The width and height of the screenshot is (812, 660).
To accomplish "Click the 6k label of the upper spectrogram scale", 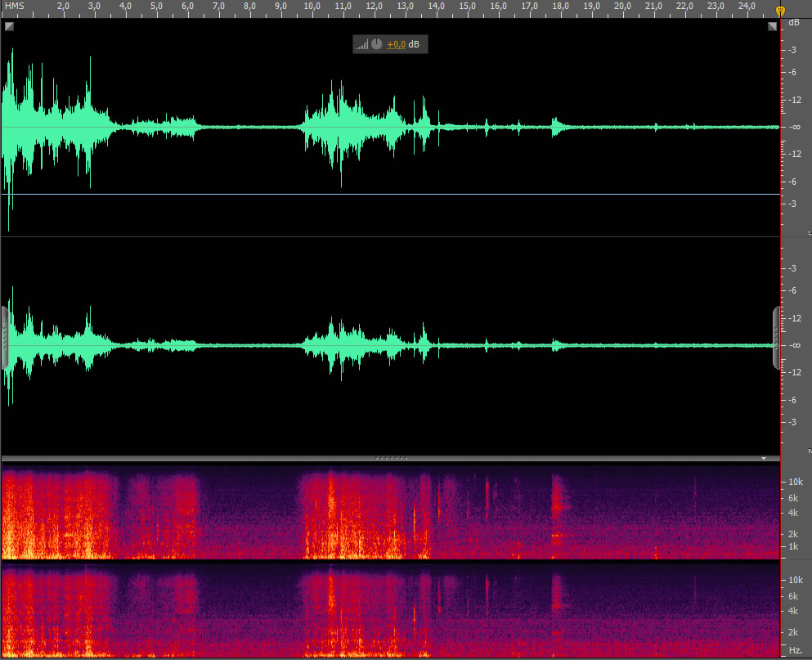I will point(793,498).
